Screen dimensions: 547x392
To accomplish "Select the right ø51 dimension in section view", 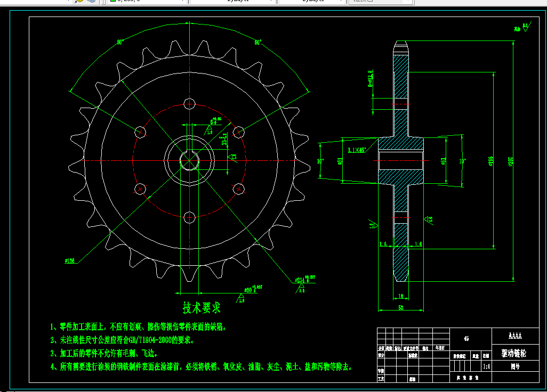I will click(443, 161).
